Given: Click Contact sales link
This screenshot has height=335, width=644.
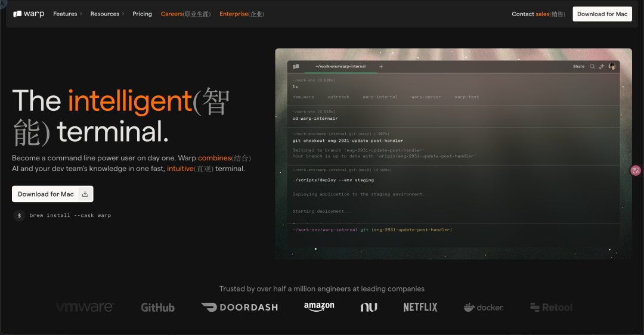Looking at the screenshot, I should tap(538, 14).
